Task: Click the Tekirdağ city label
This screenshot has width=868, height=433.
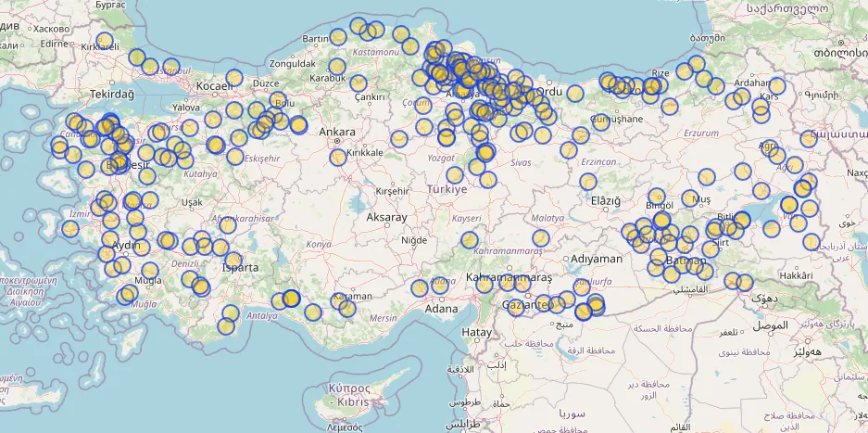Action: coord(111,95)
